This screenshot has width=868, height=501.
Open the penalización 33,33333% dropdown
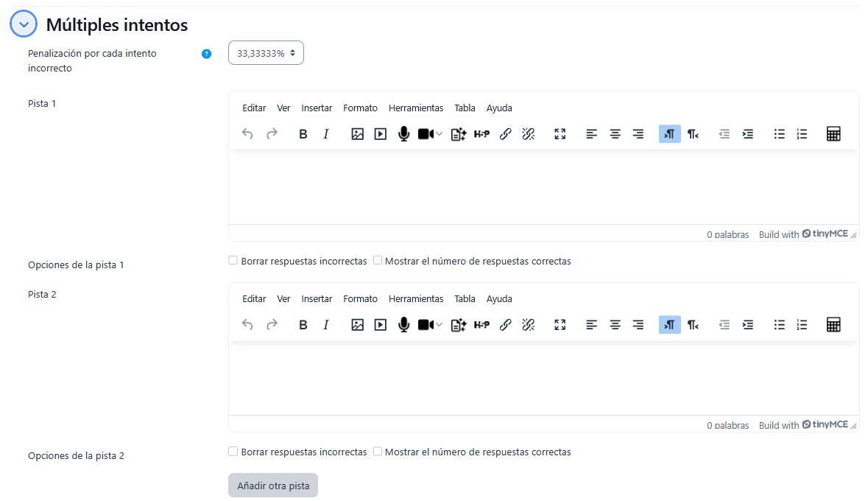pos(266,53)
